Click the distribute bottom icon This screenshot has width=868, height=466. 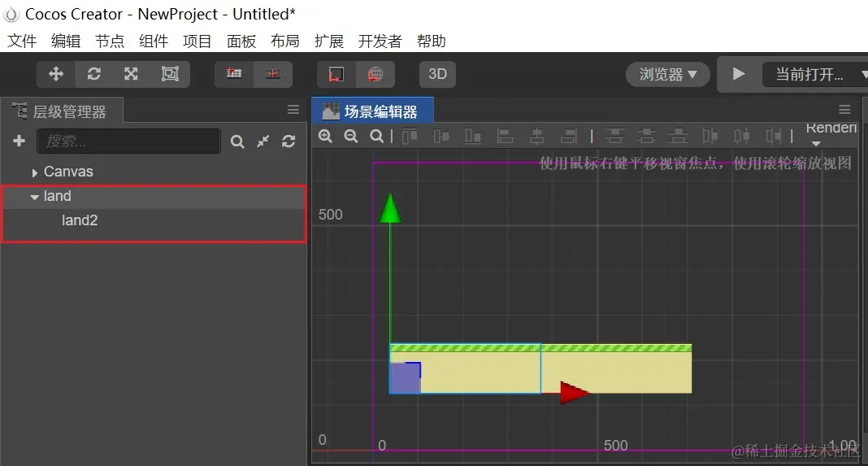(x=678, y=136)
